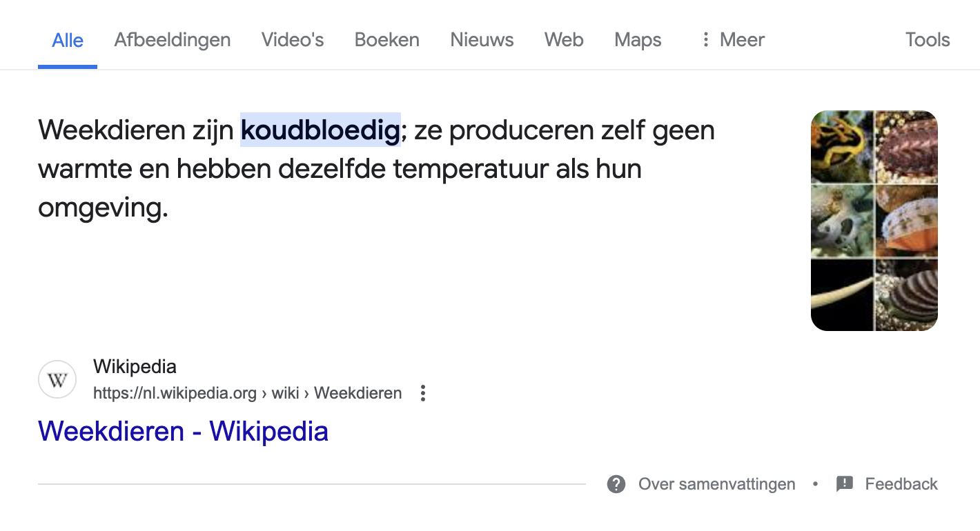Image resolution: width=980 pixels, height=531 pixels.
Task: Select the Web results tab
Action: click(x=564, y=40)
